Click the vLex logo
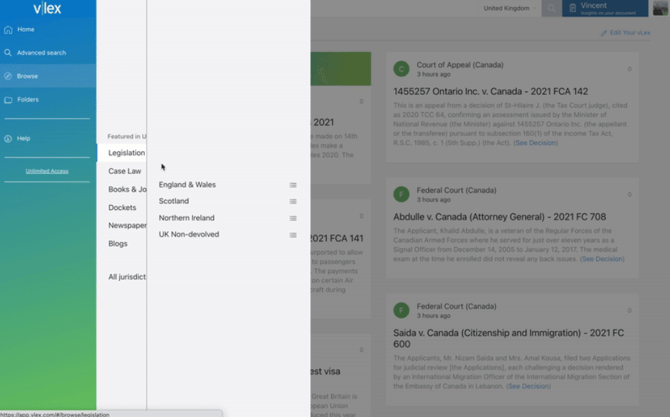Image resolution: width=670 pixels, height=417 pixels. tap(47, 8)
